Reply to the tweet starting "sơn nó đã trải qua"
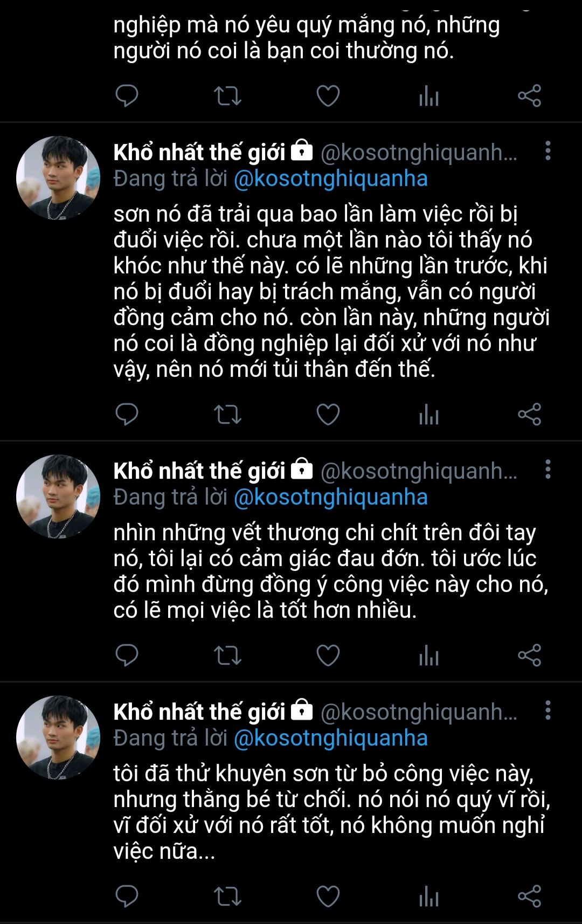This screenshot has height=924, width=582. [127, 414]
